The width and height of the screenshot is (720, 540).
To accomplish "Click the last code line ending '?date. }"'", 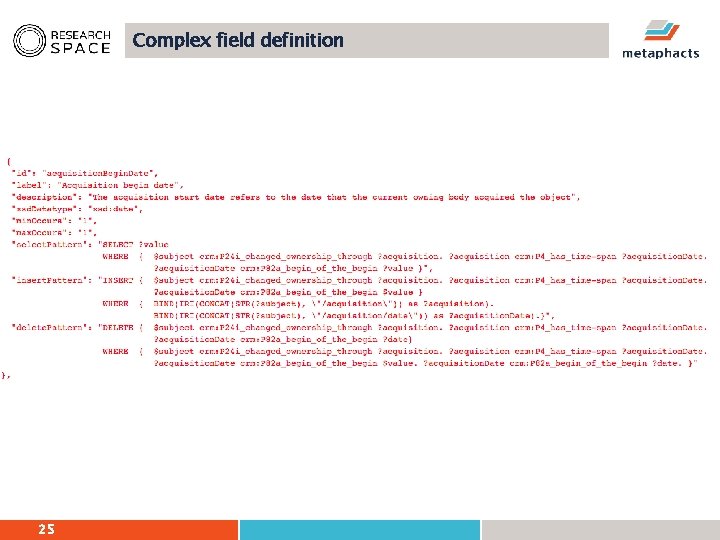I will coord(426,363).
